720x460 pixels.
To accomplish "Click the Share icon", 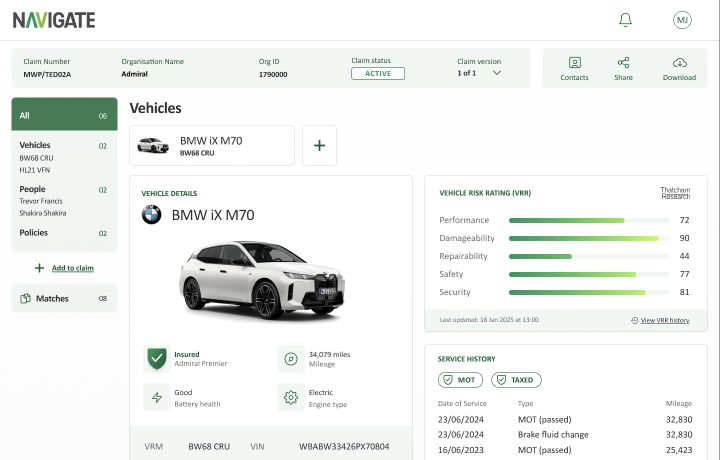I will click(623, 62).
